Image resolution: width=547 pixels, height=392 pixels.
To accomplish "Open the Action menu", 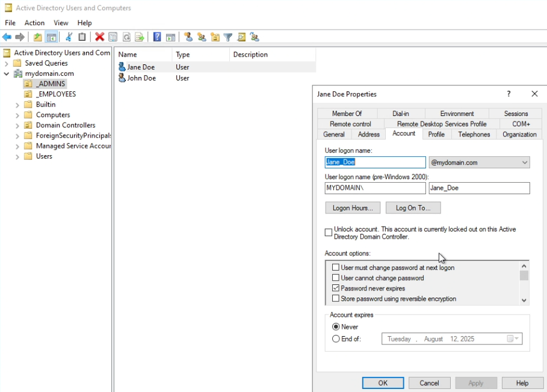I will pos(34,23).
